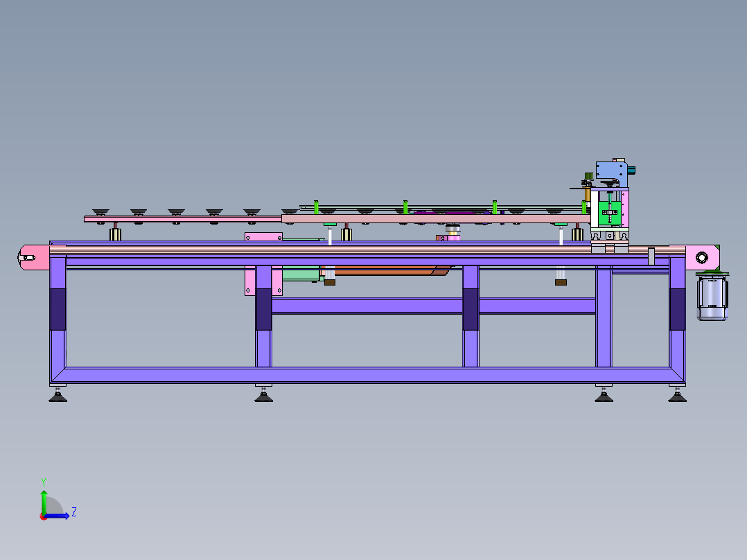Click the Z label of the triad
The width and height of the screenshot is (747, 560).
click(x=74, y=512)
